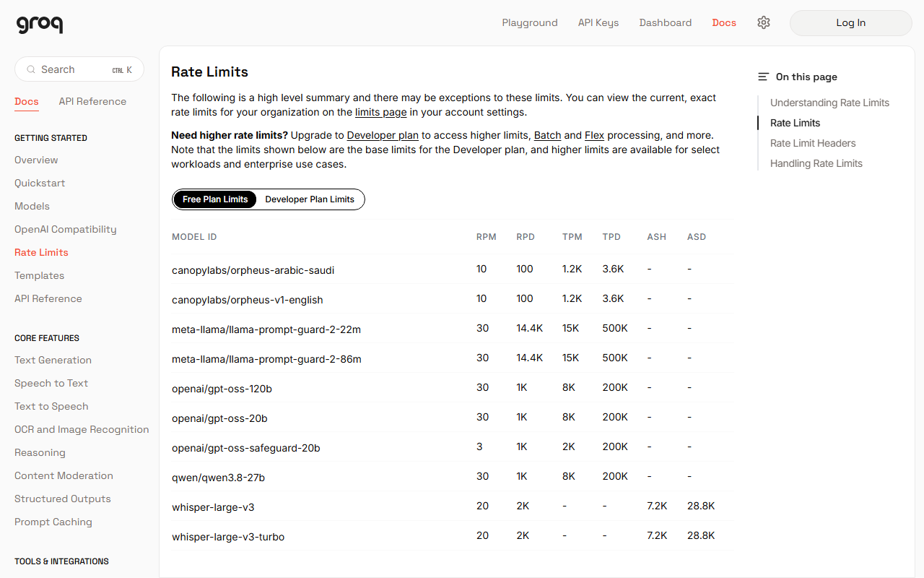Jump to Handling Rate Limits section
Viewport: 924px width, 578px height.
[816, 163]
